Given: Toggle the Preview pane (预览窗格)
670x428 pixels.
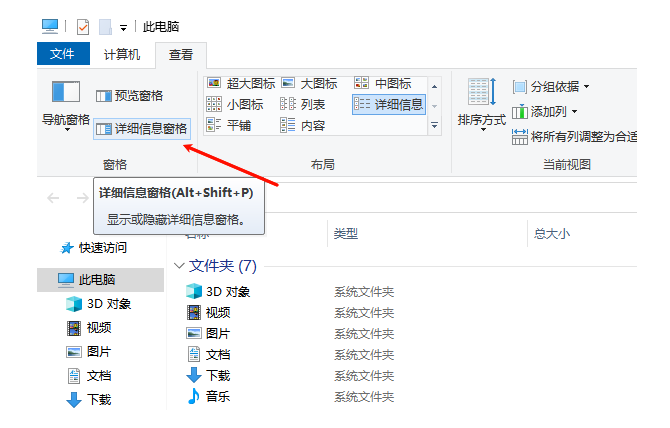Looking at the screenshot, I should point(129,95).
